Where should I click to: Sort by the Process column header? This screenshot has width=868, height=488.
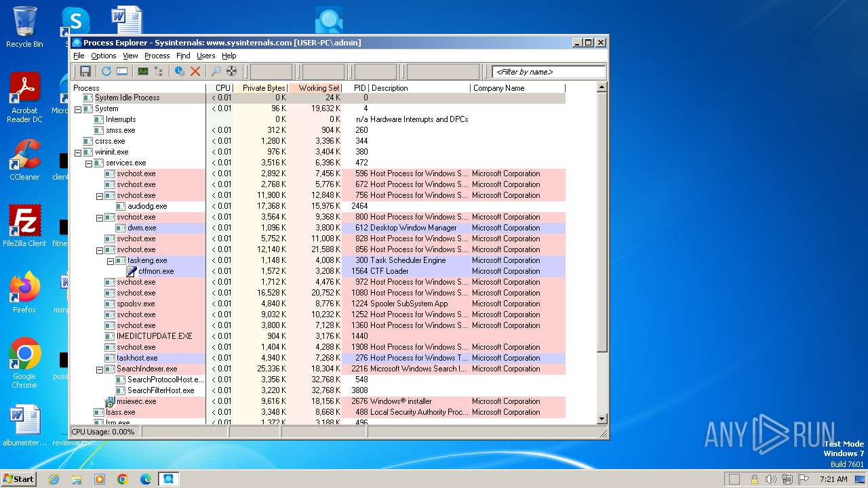pos(138,88)
